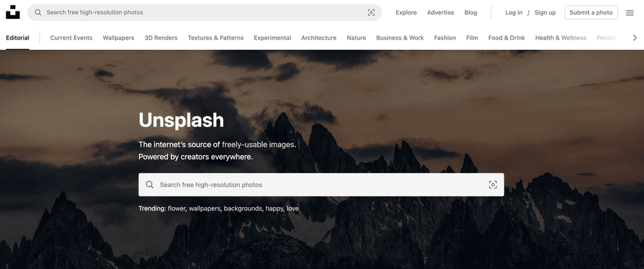Switch to Film category

[x=472, y=38]
